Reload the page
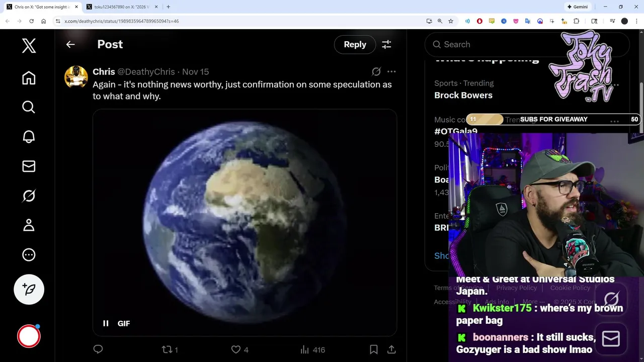 point(31,21)
